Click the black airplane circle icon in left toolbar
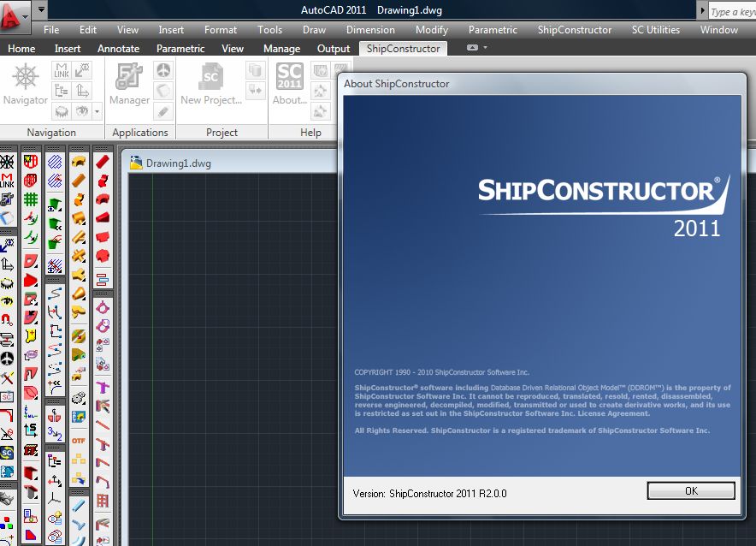756x546 pixels. point(7,358)
